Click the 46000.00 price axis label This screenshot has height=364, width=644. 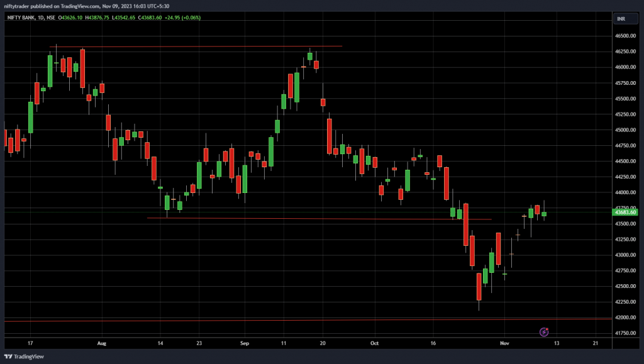[625, 67]
